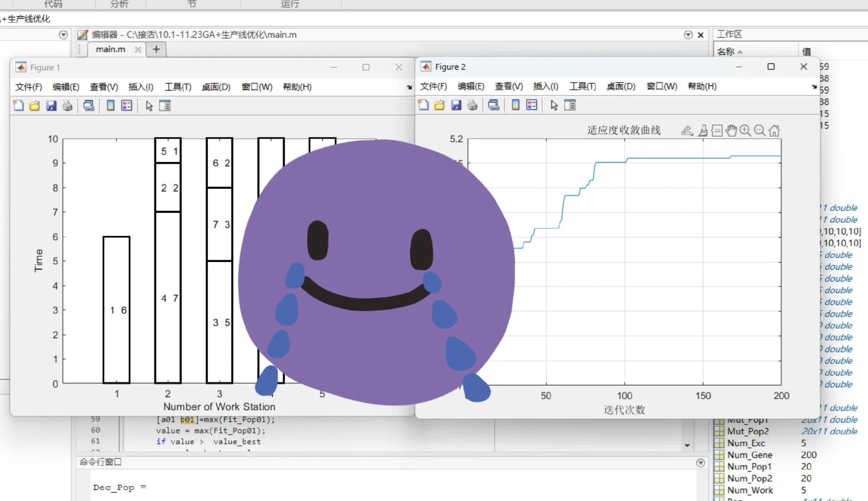Open 查看(V) menu in Figure 2
The width and height of the screenshot is (868, 501).
coord(509,86)
